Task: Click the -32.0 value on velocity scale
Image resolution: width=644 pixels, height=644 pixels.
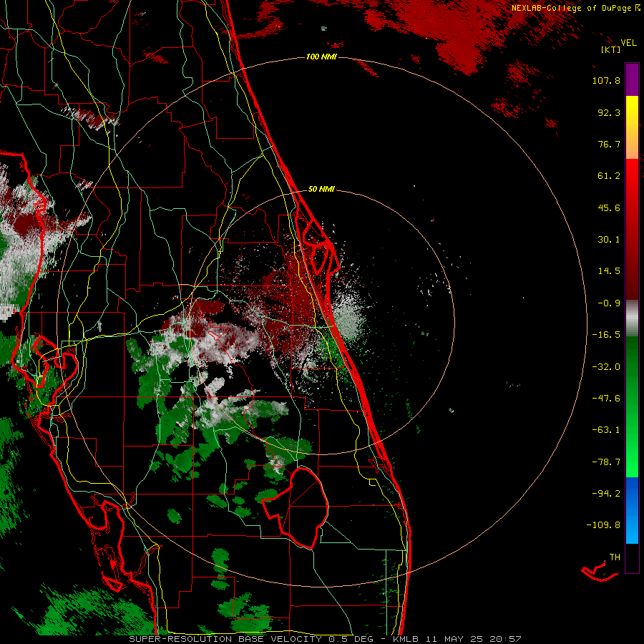Action: tap(606, 367)
